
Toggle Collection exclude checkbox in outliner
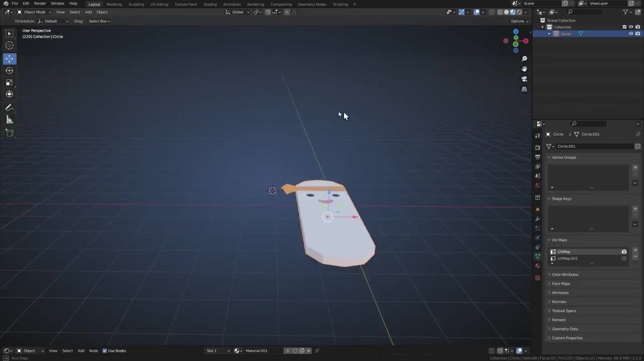click(x=624, y=27)
